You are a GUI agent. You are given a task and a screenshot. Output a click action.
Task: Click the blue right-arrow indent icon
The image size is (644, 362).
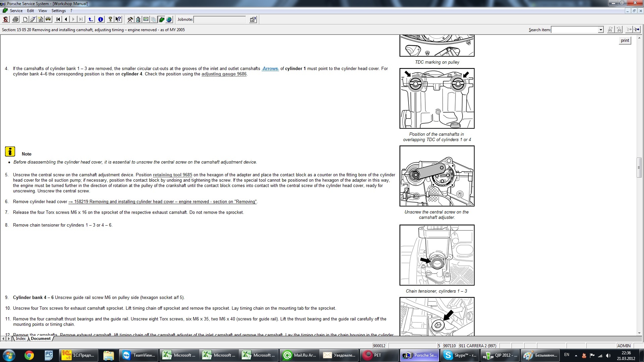coord(637,30)
